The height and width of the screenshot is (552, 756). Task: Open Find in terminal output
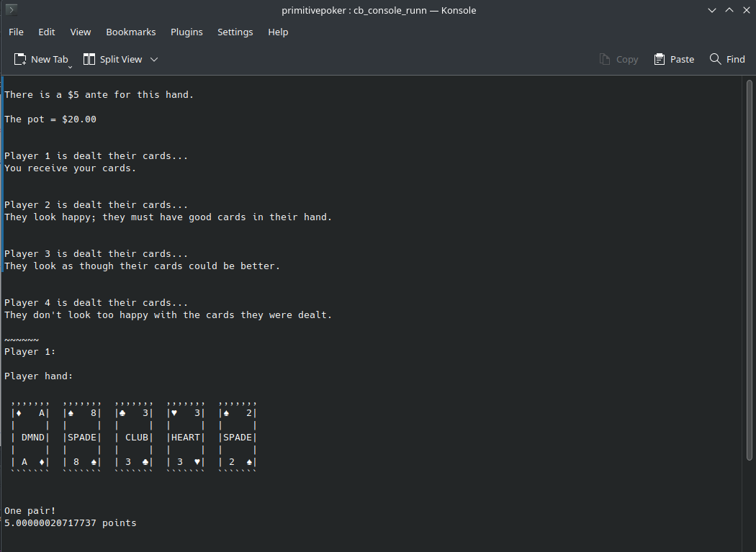click(x=727, y=59)
